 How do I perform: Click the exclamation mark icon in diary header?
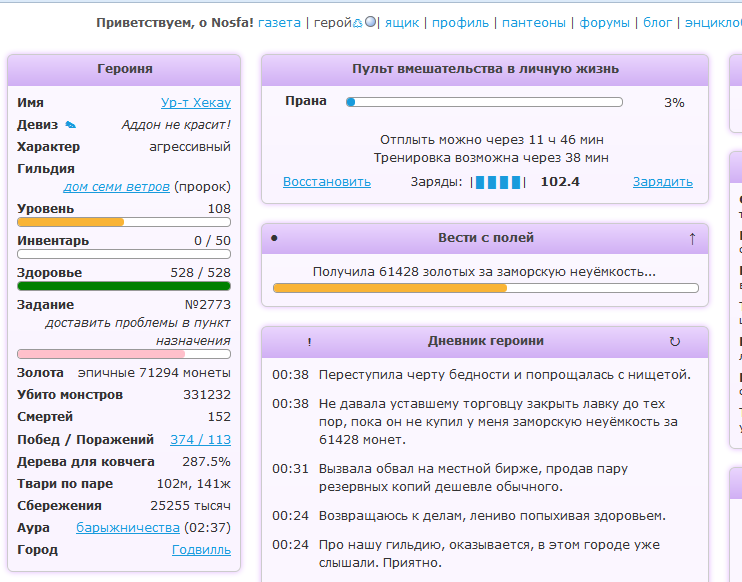309,342
